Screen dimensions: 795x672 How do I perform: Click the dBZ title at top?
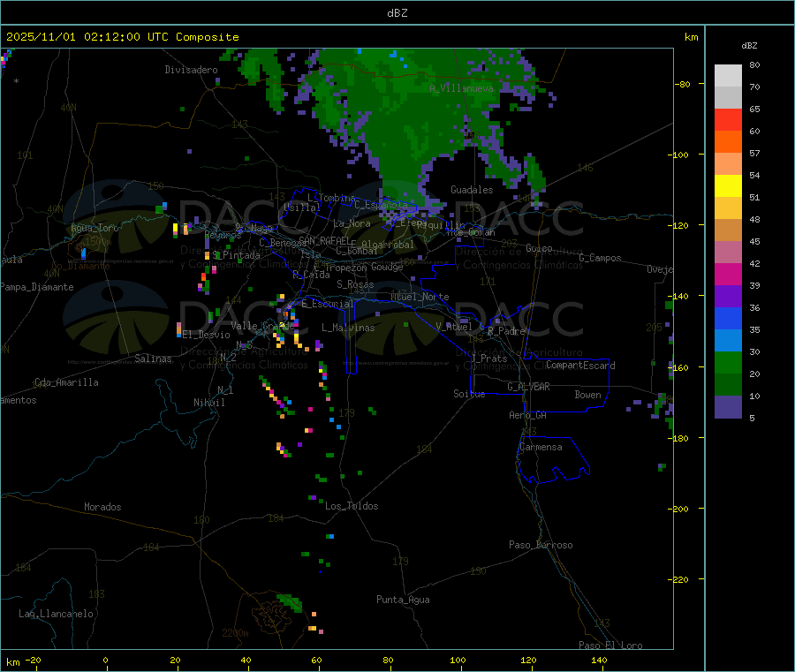[x=397, y=13]
